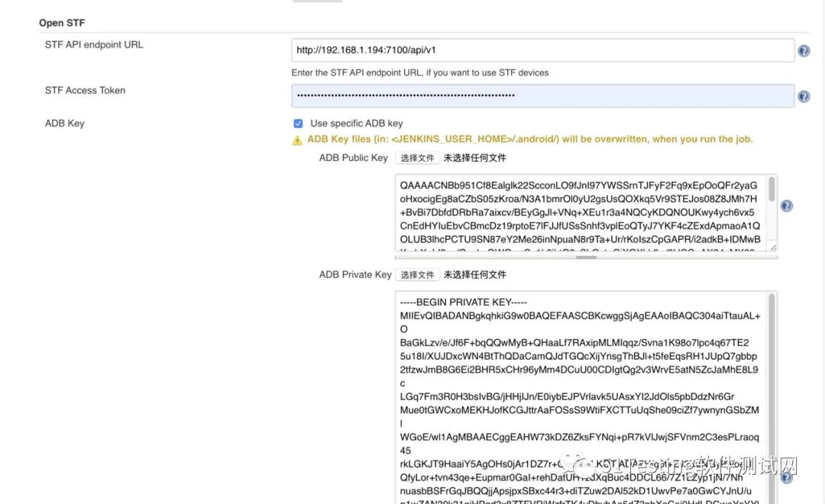
Task: Click public key line starting with QAAAACNBb951
Action: [578, 186]
